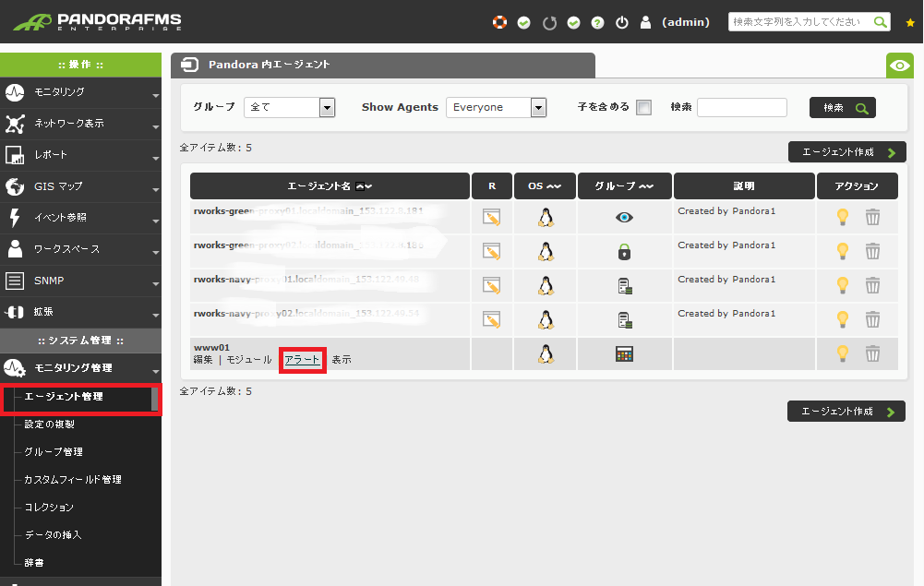
Task: Expand the ワークスペース sidebar menu
Action: pos(80,250)
